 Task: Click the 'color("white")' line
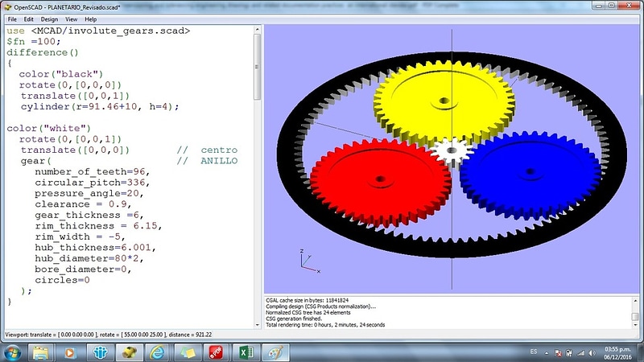[49, 129]
